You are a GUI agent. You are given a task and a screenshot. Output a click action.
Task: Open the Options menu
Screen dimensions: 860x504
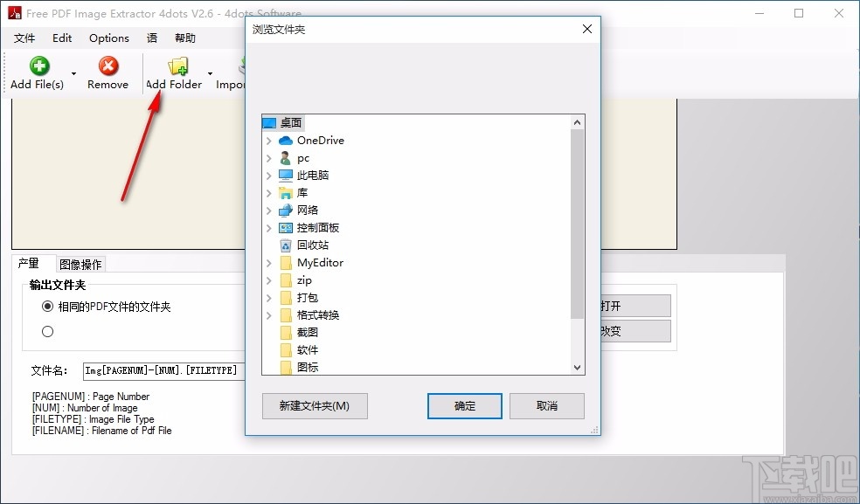(x=108, y=38)
